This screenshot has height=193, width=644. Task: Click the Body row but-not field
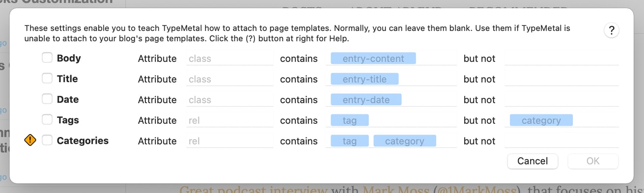click(x=561, y=58)
